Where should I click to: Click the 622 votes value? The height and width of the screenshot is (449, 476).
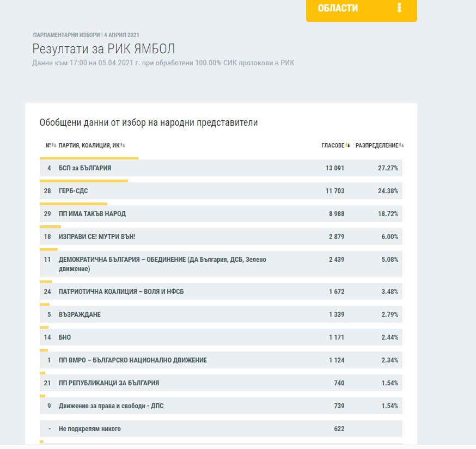click(x=339, y=429)
